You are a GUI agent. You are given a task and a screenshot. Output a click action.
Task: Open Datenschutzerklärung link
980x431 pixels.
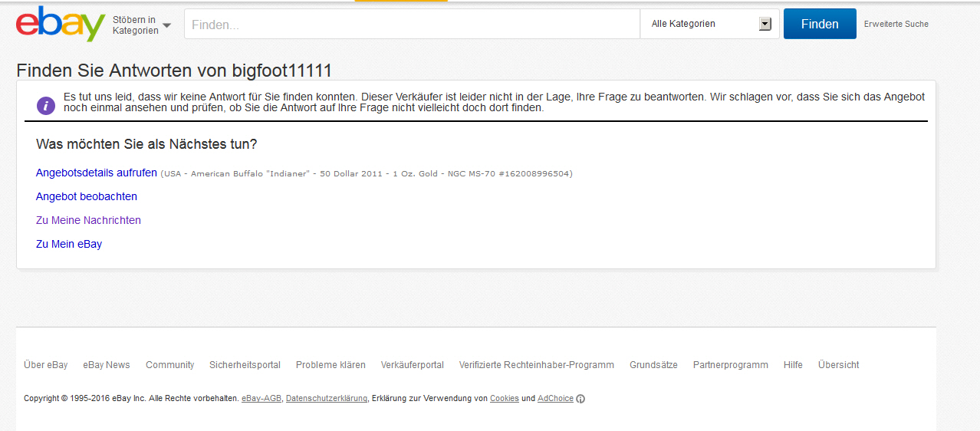point(327,399)
